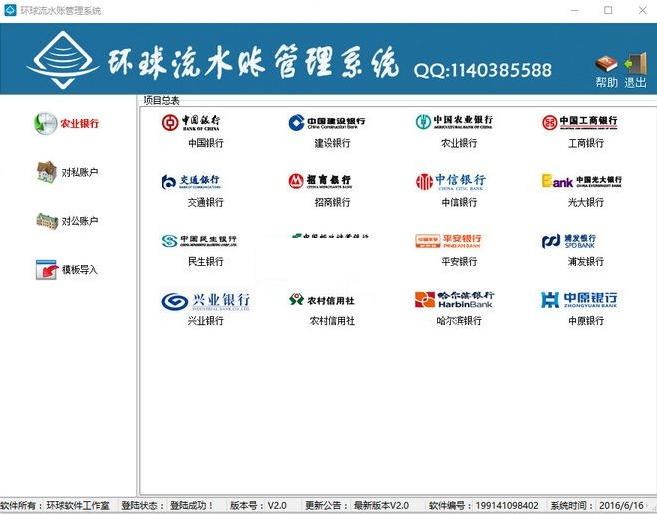Open the 帮助 (Help) book icon

point(606,64)
